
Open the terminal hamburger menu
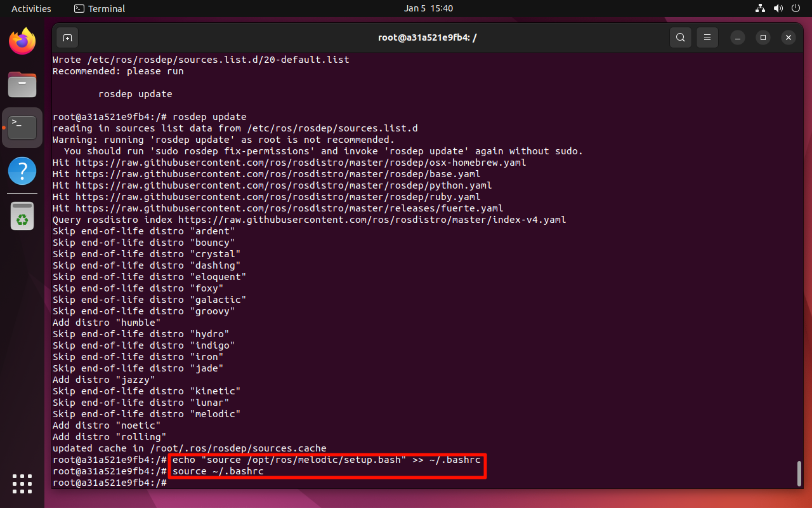click(x=707, y=37)
